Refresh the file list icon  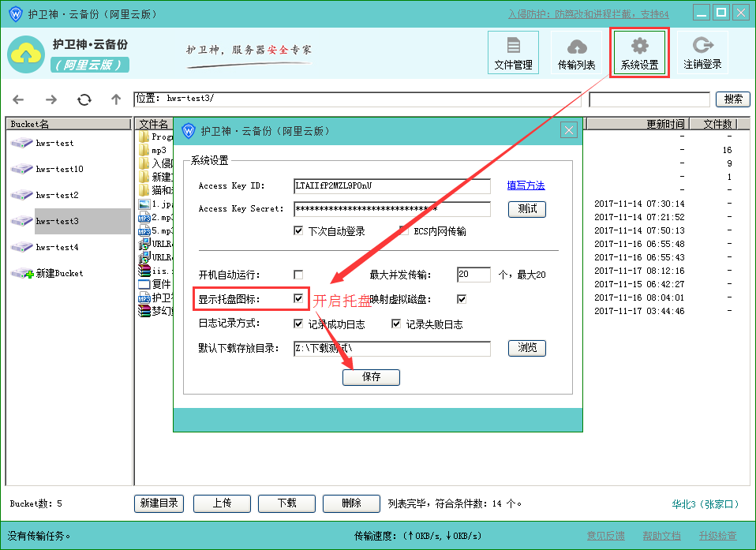tap(84, 99)
